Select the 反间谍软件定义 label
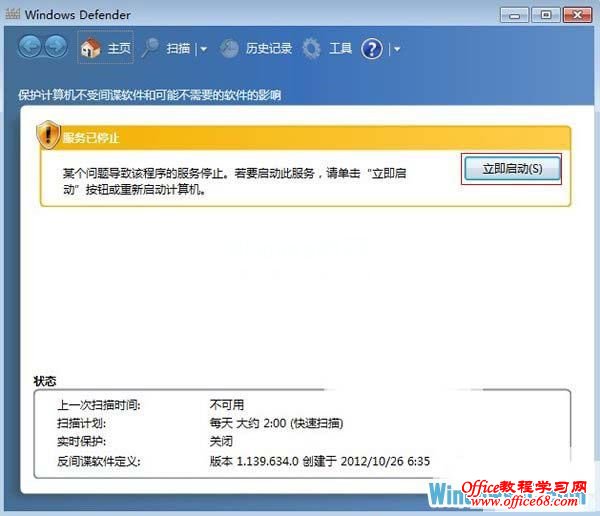The width and height of the screenshot is (600, 516). pos(99,461)
